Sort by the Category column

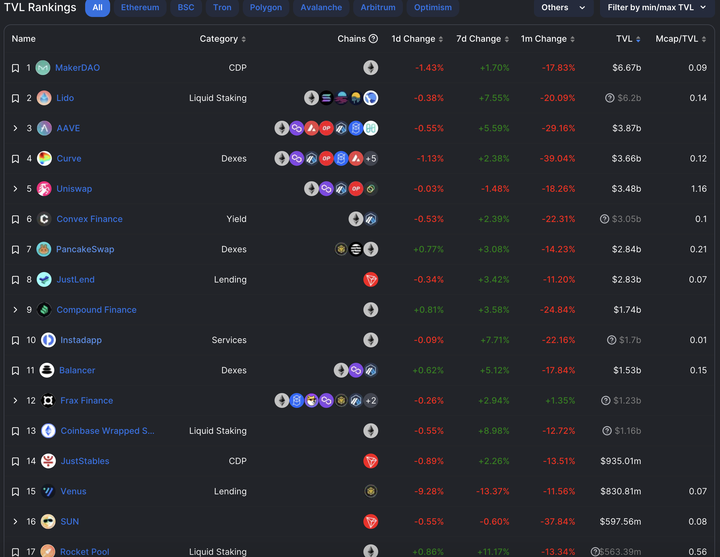(223, 39)
